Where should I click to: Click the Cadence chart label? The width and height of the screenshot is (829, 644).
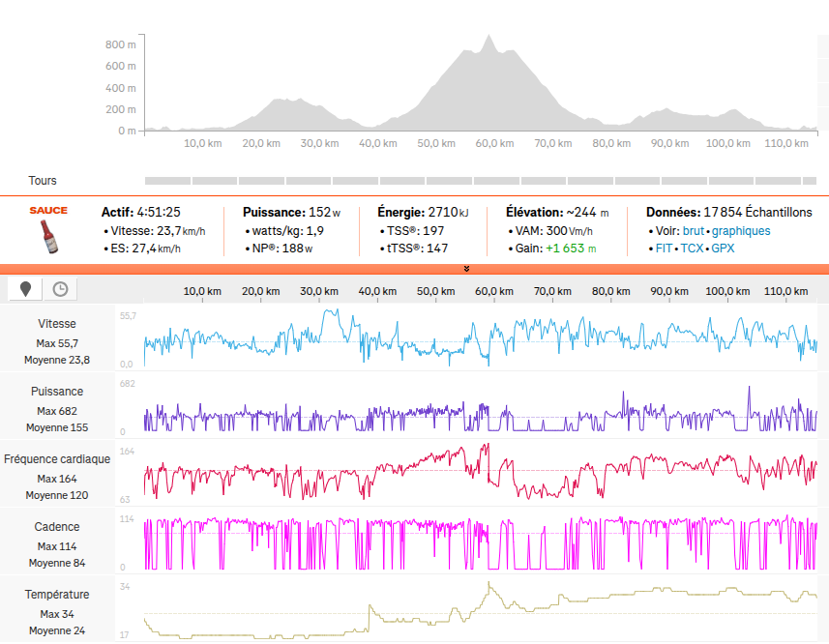[x=57, y=527]
